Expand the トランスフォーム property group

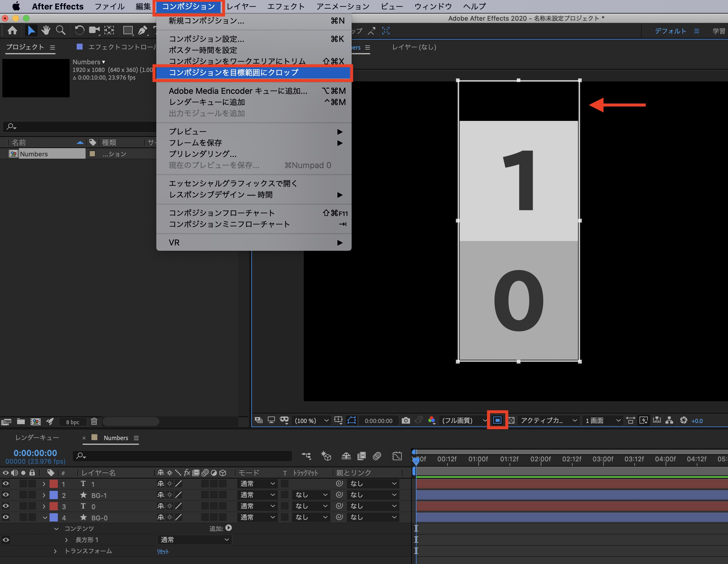point(55,551)
